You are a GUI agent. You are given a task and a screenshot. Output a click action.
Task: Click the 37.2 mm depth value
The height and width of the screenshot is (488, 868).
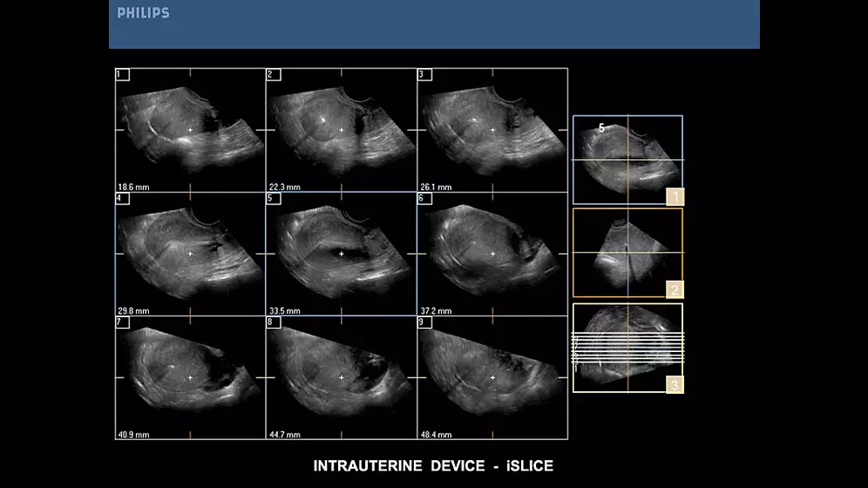(x=436, y=311)
